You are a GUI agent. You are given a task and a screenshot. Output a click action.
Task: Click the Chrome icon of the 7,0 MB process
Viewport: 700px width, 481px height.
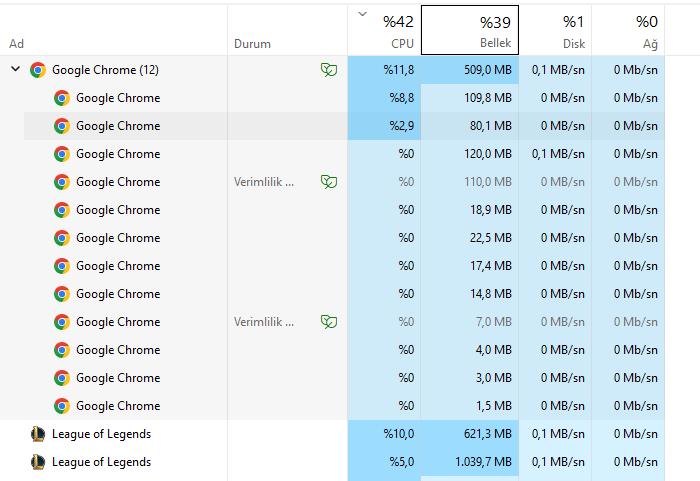[x=62, y=322]
